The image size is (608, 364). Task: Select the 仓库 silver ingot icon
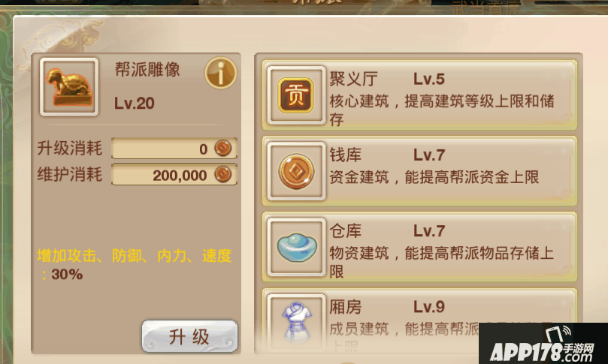coord(296,247)
